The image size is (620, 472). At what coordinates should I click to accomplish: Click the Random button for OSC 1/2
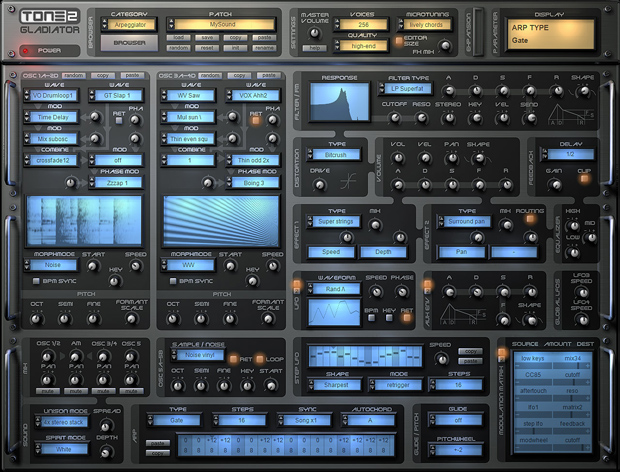click(71, 74)
